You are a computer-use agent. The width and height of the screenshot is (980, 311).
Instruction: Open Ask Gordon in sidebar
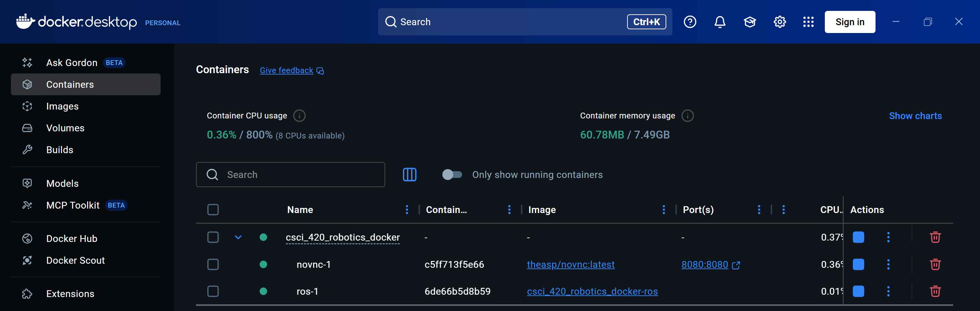[86, 62]
